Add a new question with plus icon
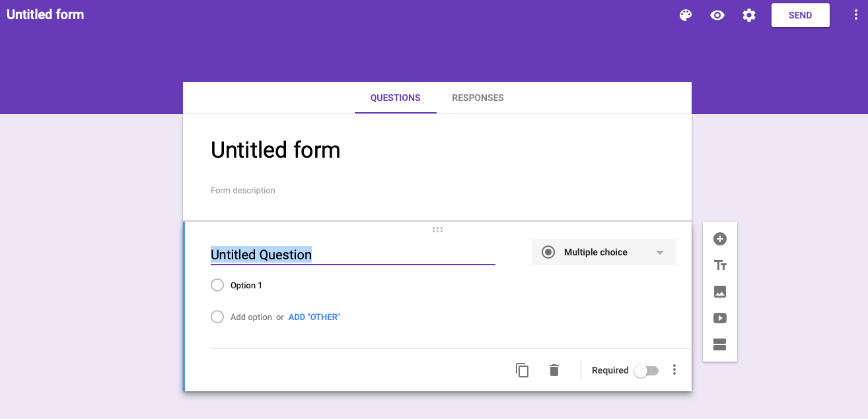Screen dimensions: 868x419 720,239
